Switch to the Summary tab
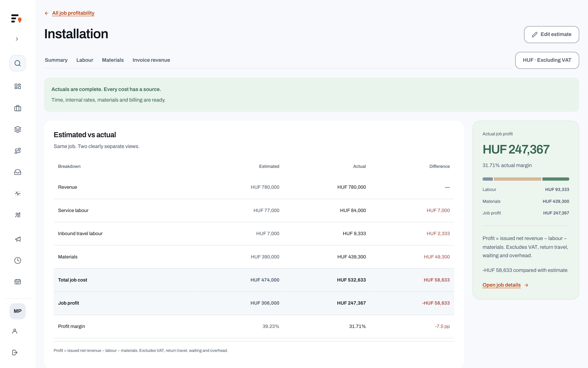The height and width of the screenshot is (368, 588). tap(56, 60)
